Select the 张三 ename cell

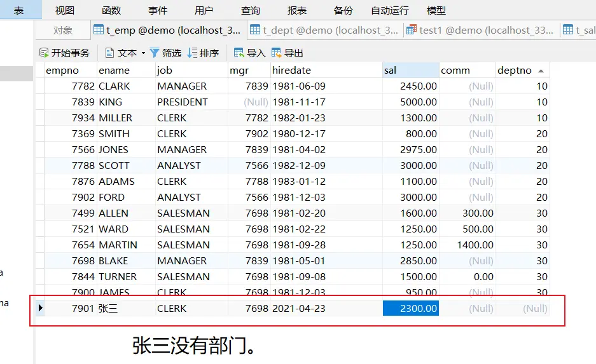126,308
